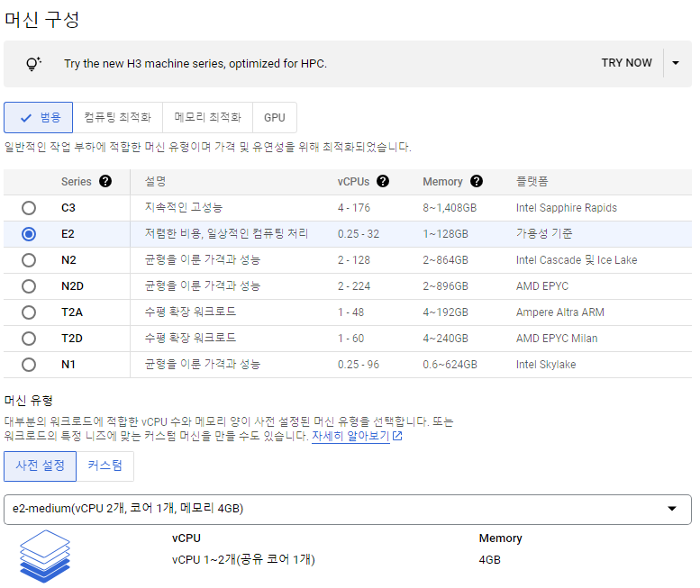Click the H3 machine series banner text
This screenshot has height=588, width=700.
tap(195, 64)
